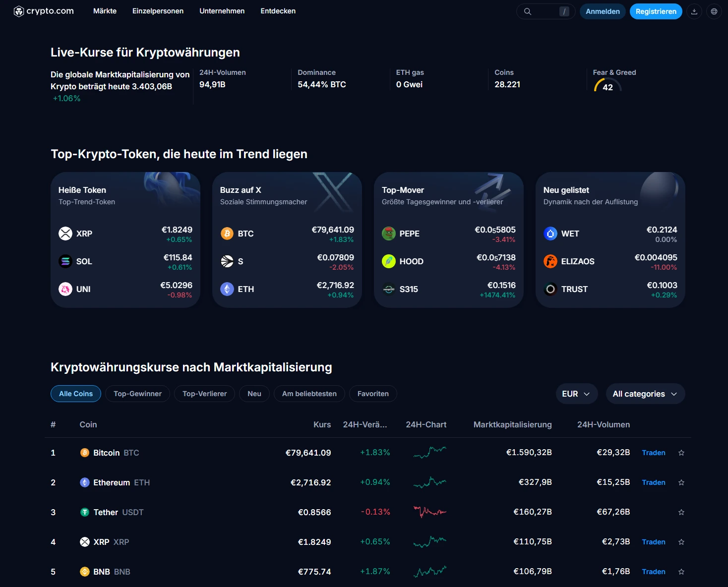
Task: Open the All categories dropdown
Action: coord(646,394)
